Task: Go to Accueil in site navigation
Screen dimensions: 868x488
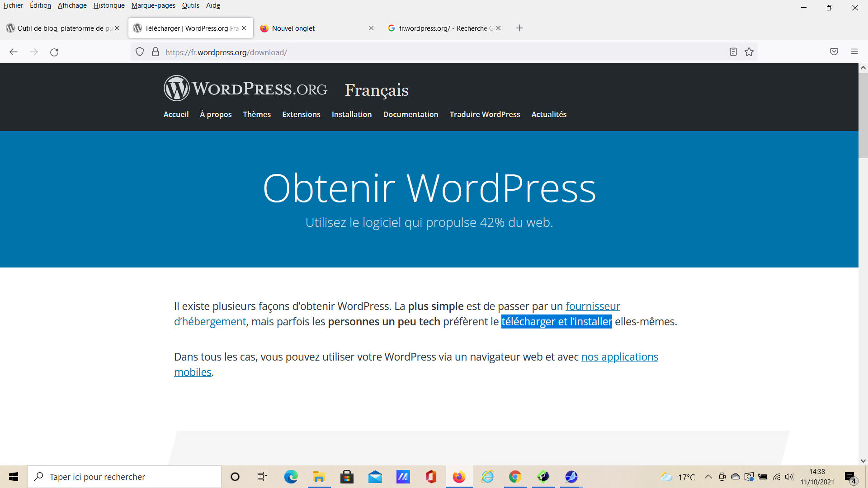Action: [176, 114]
